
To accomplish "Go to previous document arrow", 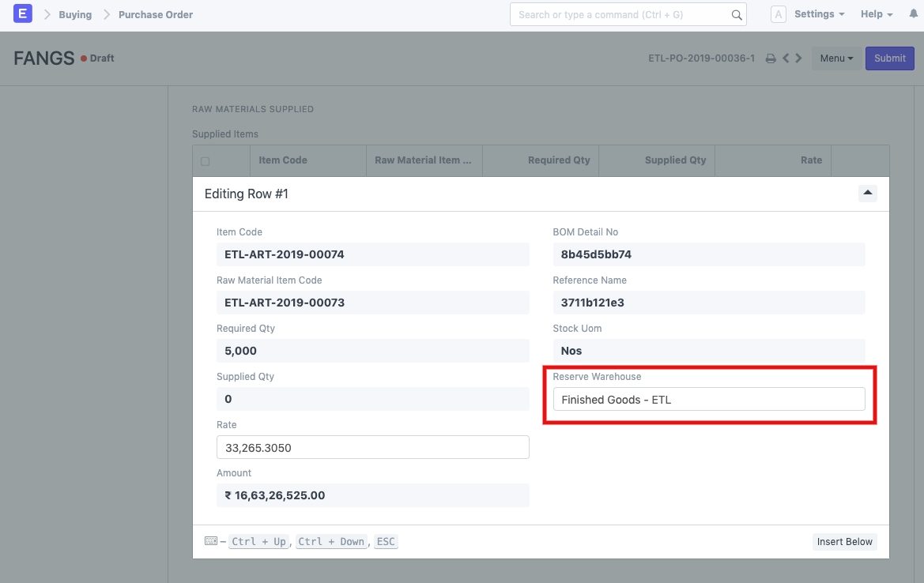I will pos(786,58).
